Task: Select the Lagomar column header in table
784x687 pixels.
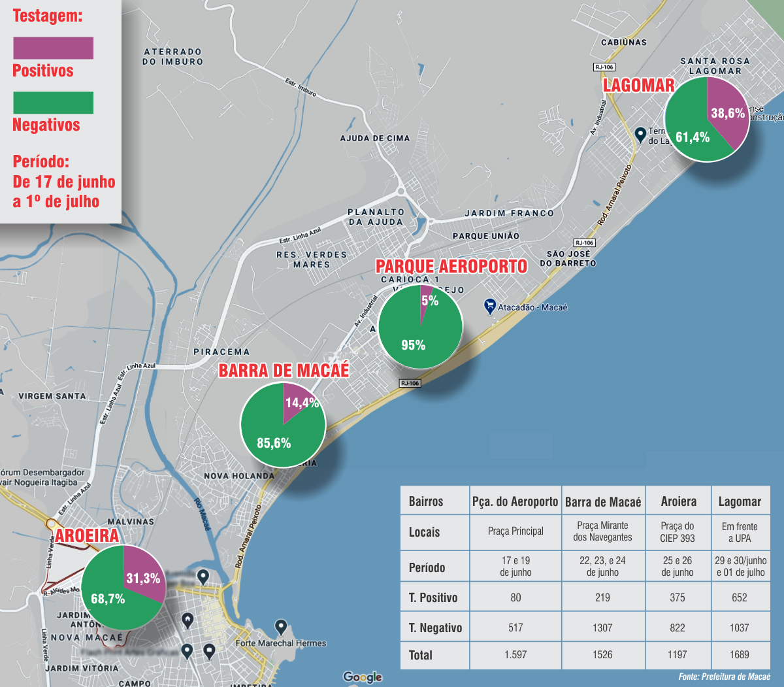Action: (740, 501)
